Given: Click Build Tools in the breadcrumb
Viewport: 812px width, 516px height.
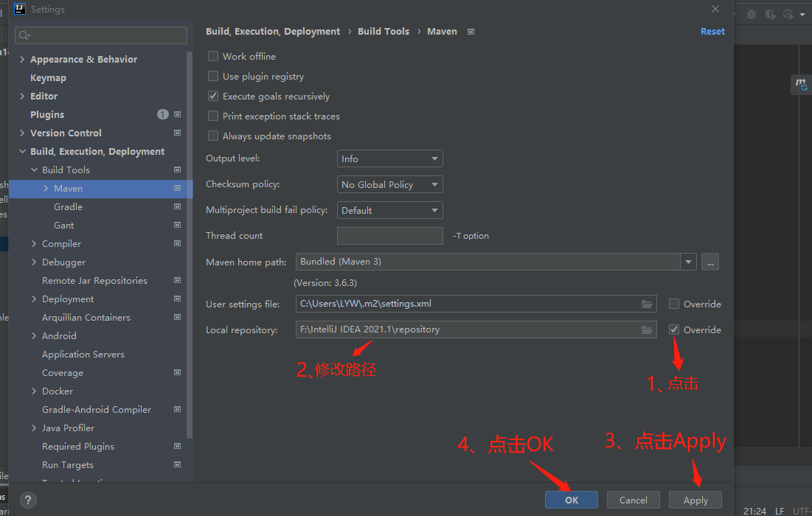Looking at the screenshot, I should pyautogui.click(x=384, y=32).
